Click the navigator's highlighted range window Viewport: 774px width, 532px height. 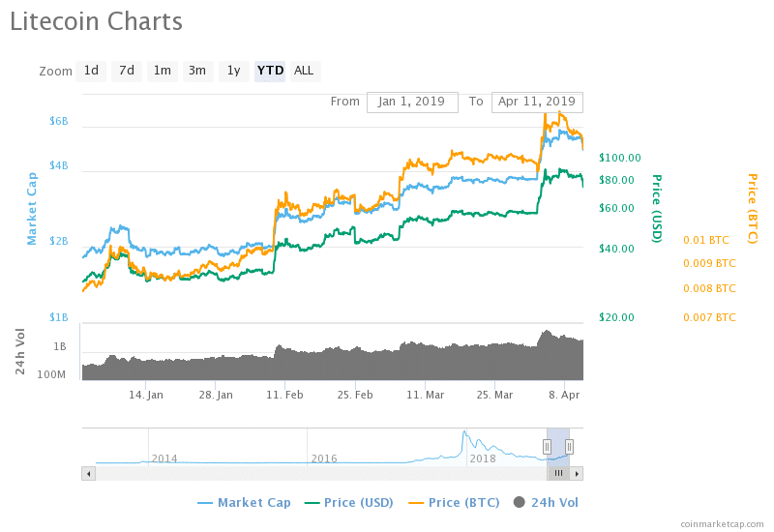558,447
